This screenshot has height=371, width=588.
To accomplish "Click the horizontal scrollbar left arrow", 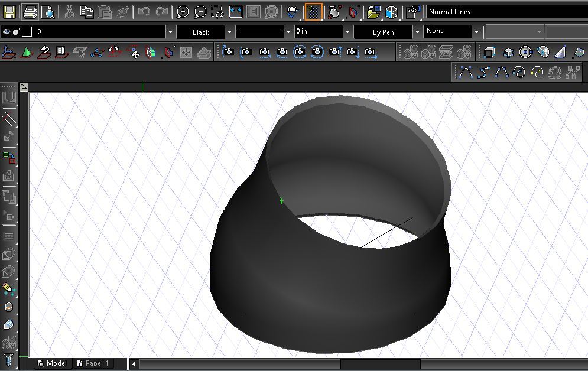I will (x=134, y=364).
